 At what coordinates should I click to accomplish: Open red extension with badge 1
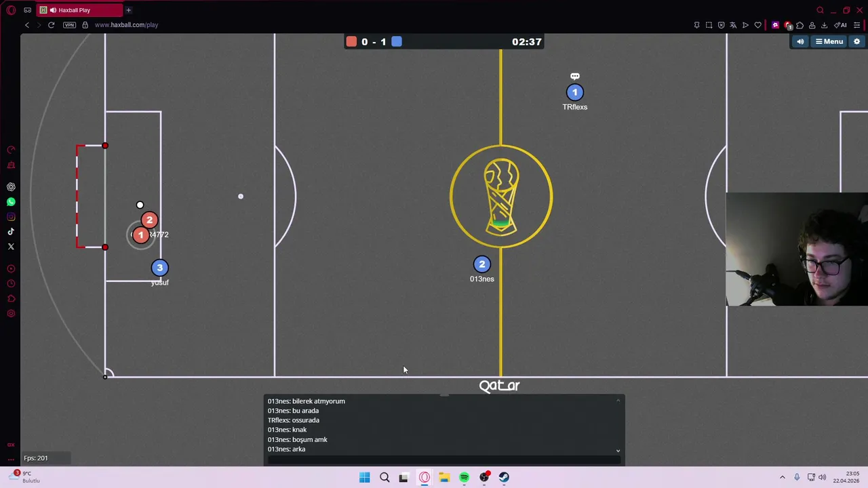pyautogui.click(x=787, y=25)
